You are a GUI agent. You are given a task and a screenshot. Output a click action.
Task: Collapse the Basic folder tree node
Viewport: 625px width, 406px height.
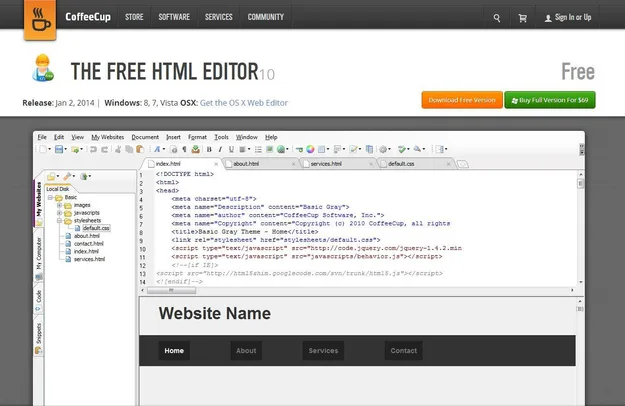click(x=50, y=198)
